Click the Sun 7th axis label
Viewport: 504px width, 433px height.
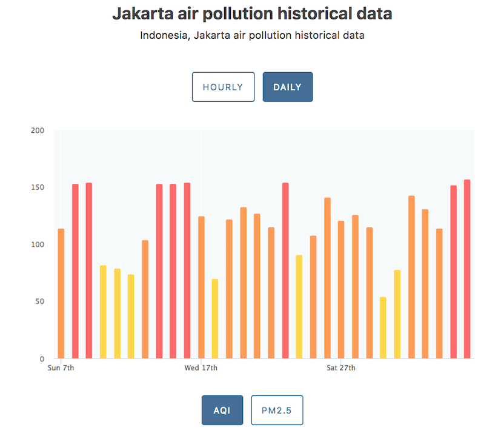click(61, 368)
